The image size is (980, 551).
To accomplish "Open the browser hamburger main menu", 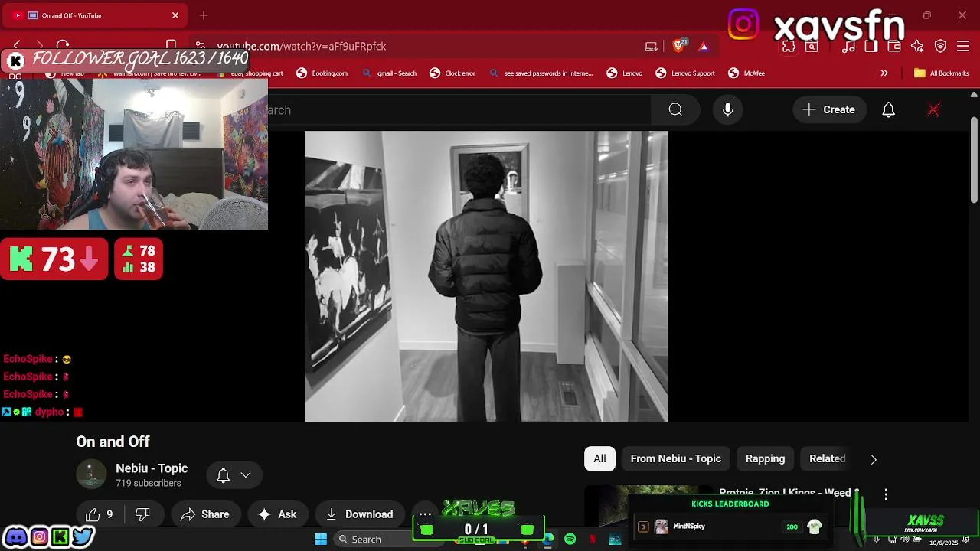I will [963, 46].
